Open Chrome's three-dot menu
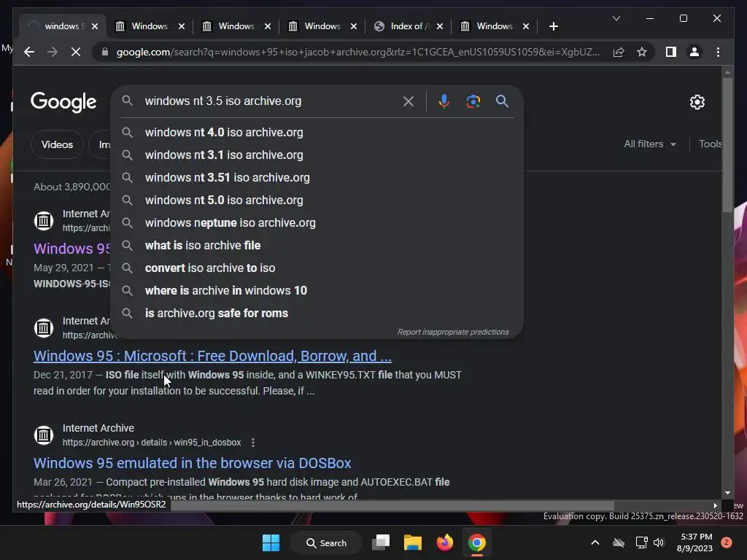 point(718,52)
